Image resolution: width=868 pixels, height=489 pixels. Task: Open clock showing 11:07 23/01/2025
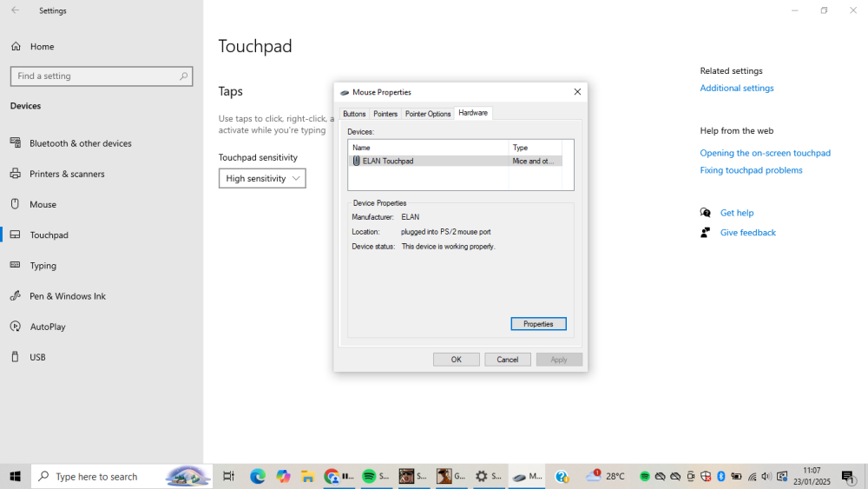pyautogui.click(x=812, y=476)
